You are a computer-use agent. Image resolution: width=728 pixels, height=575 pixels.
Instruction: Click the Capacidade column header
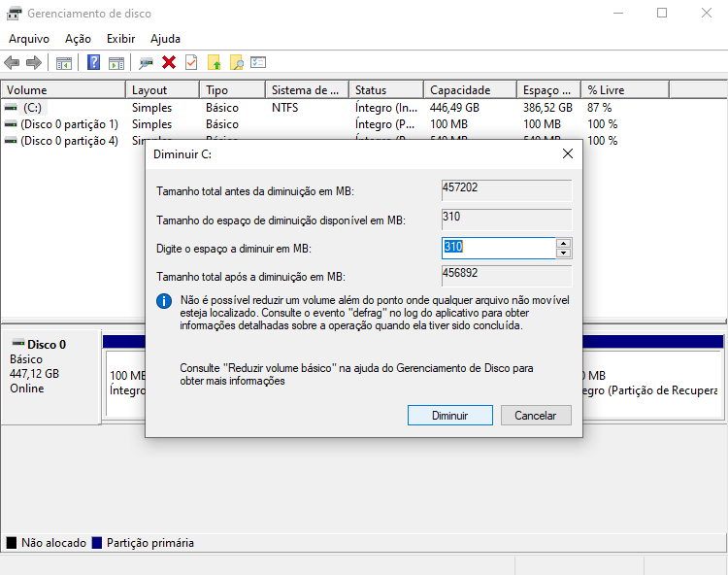460,90
